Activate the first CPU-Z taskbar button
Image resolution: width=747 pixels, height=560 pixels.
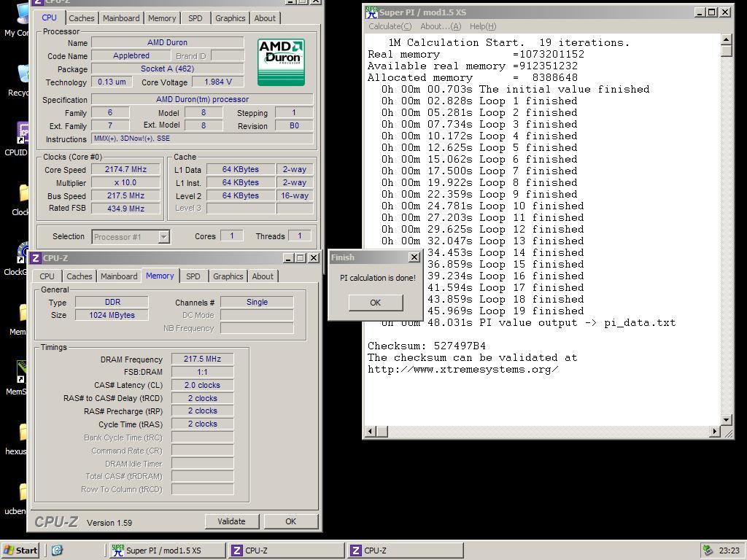point(286,551)
